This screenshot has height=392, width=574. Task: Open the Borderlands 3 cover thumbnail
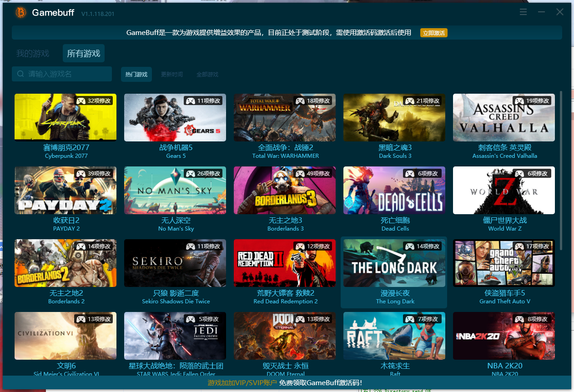click(285, 190)
